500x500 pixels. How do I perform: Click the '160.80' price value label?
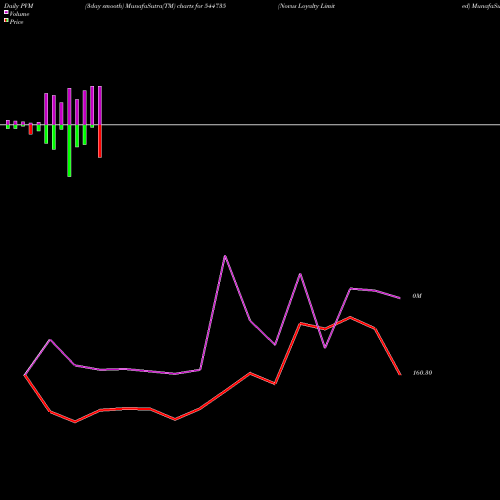click(x=422, y=373)
